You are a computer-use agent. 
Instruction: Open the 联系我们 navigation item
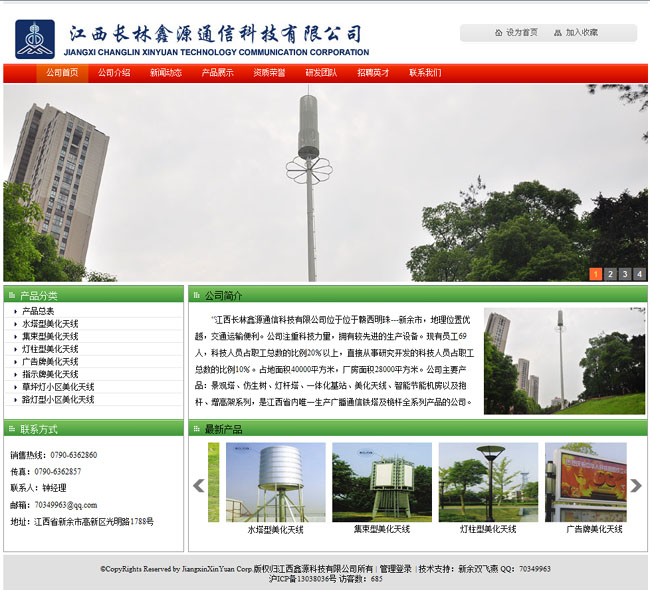(424, 73)
